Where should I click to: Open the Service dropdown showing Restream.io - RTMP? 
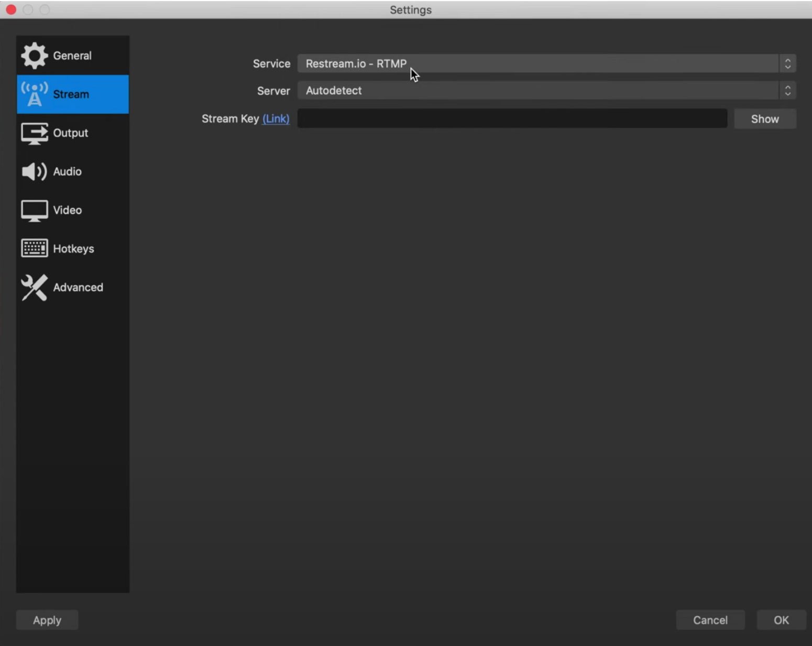537,64
